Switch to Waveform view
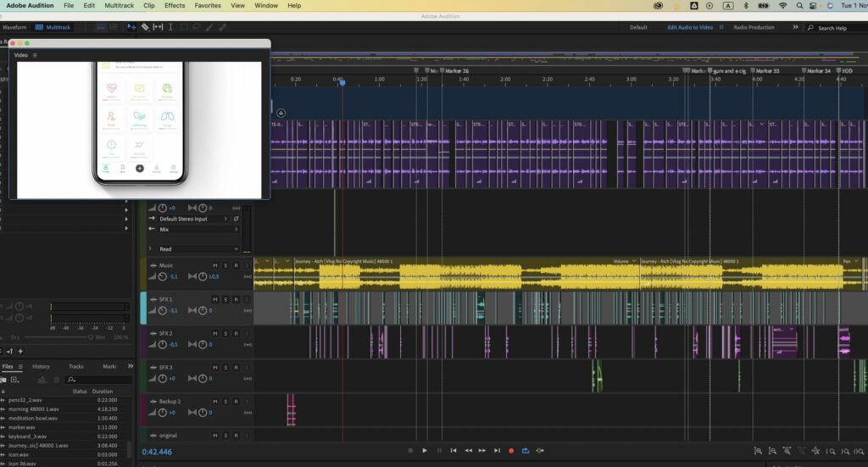Viewport: 868px width, 467px height. (x=14, y=27)
